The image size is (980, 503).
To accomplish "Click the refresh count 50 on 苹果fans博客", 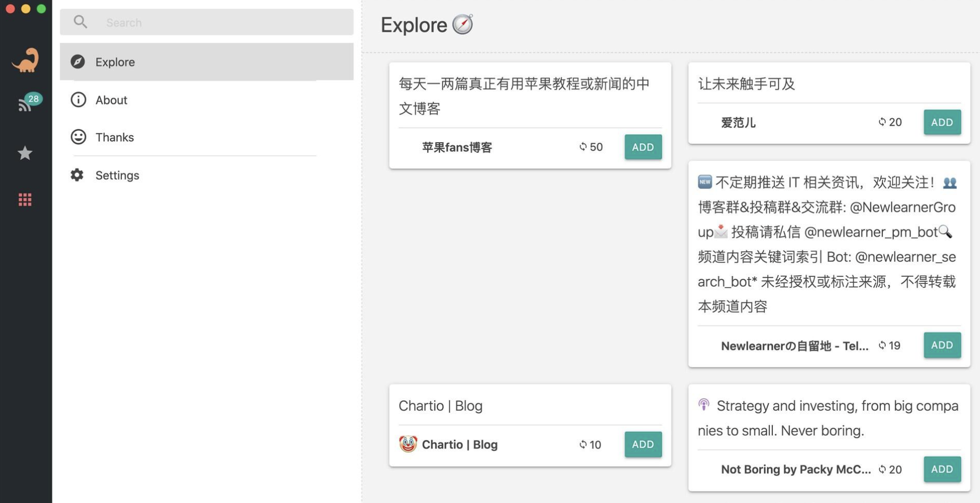I will 590,147.
